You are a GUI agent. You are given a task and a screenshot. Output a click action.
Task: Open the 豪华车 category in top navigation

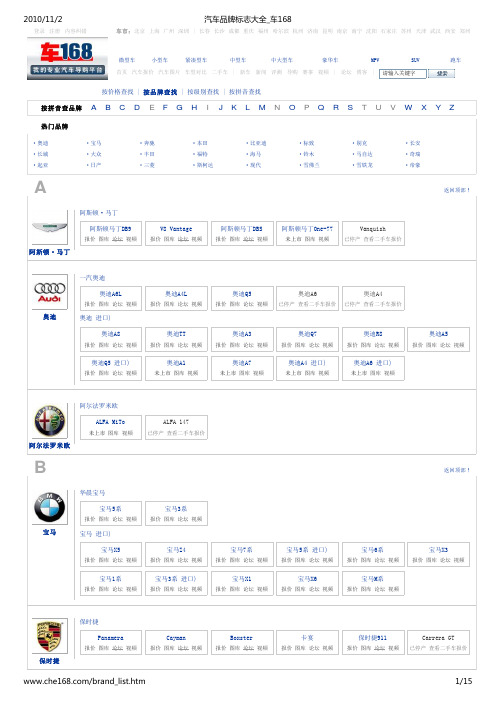tap(330, 60)
